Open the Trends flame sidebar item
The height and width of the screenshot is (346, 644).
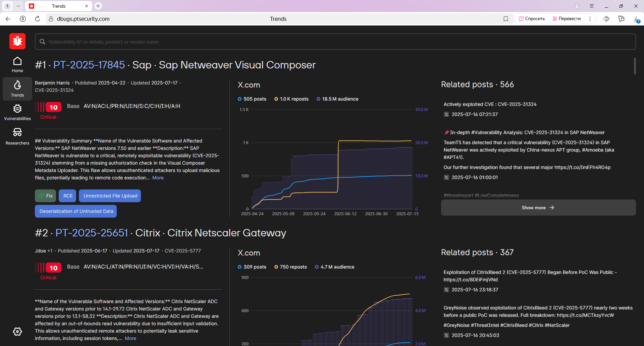[17, 89]
